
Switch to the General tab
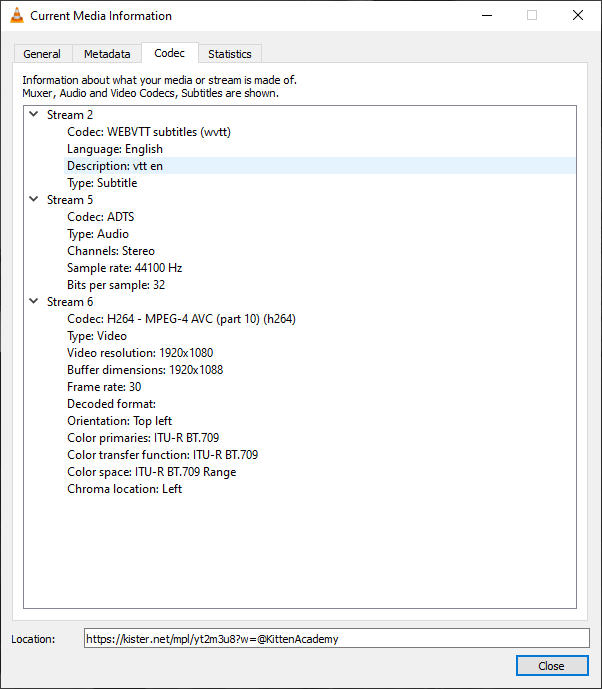click(42, 54)
